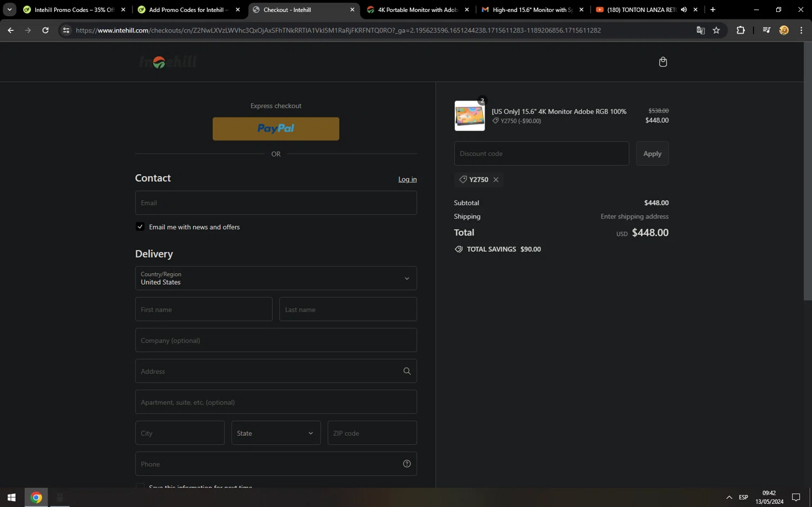Click the product title 15.6" 4K Monitor

tap(559, 111)
